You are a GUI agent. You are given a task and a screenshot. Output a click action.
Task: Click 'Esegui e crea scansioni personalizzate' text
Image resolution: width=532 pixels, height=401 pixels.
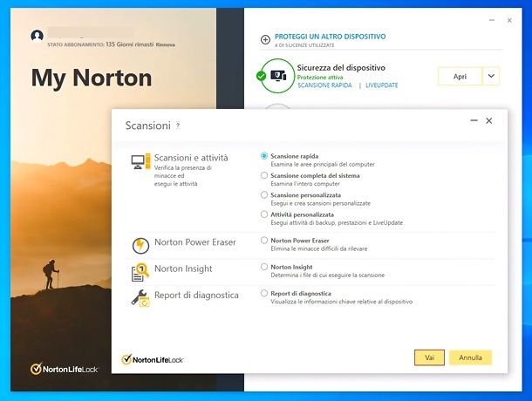321,203
